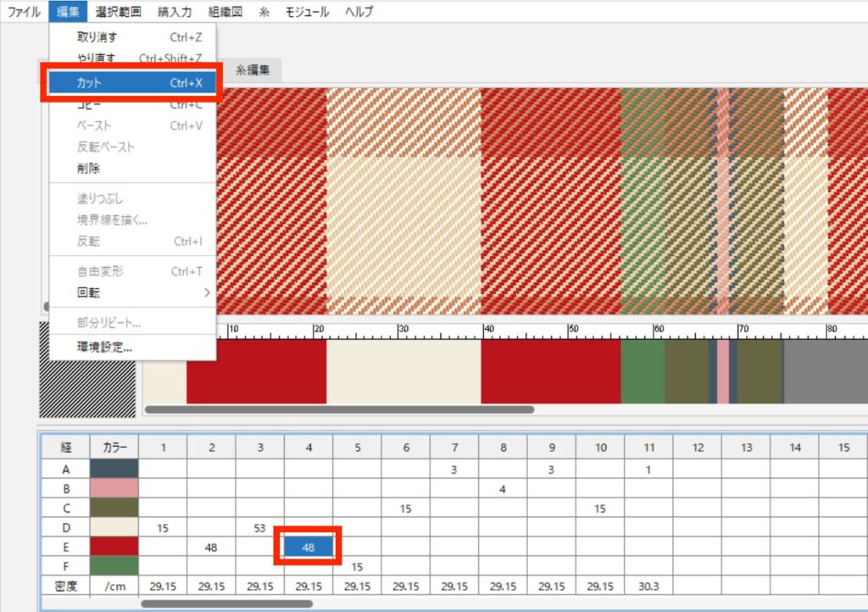Select cell 1 in row A column 11
Image resolution: width=868 pixels, height=612 pixels.
(648, 470)
